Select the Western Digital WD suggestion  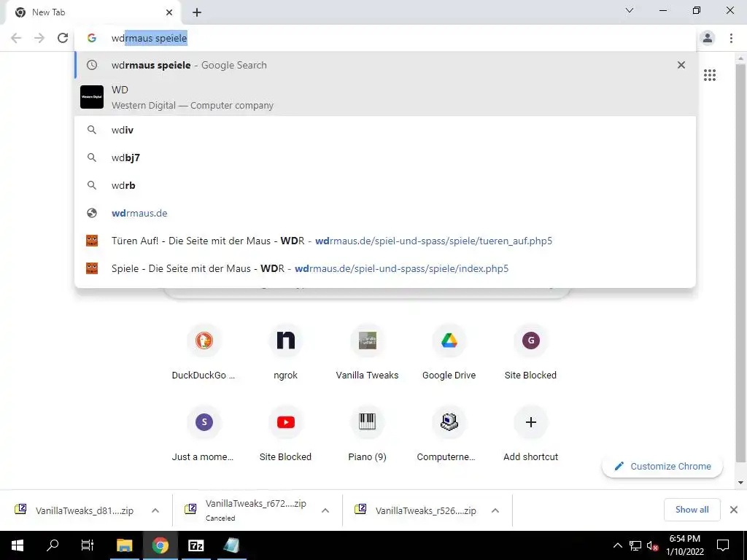coord(385,97)
